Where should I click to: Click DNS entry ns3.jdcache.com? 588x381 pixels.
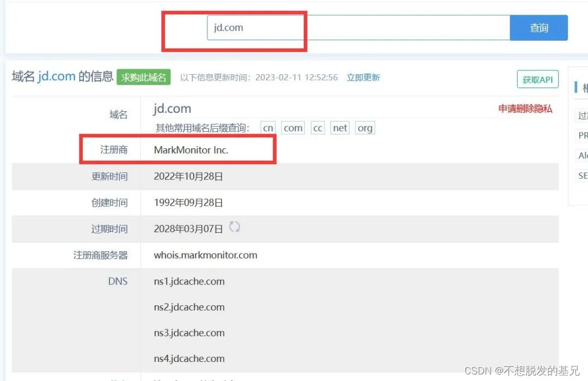click(x=189, y=332)
